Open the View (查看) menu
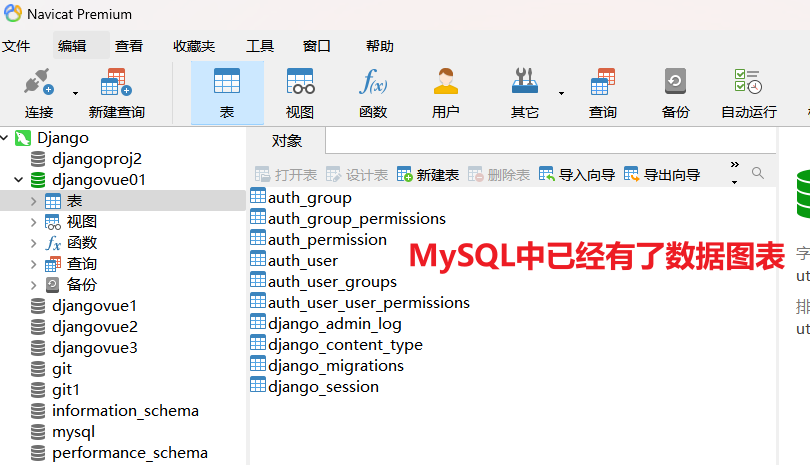The width and height of the screenshot is (810, 465). [x=129, y=46]
